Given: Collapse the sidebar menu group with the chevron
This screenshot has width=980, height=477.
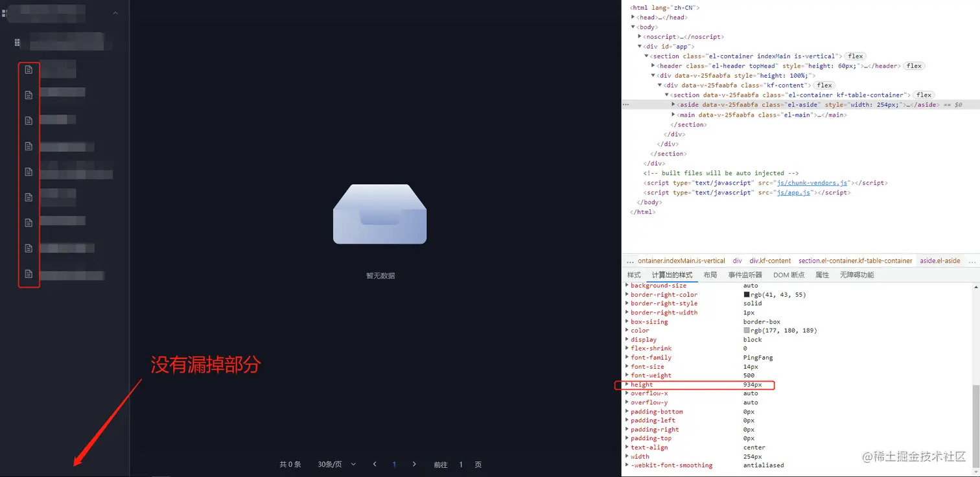Looking at the screenshot, I should point(115,13).
